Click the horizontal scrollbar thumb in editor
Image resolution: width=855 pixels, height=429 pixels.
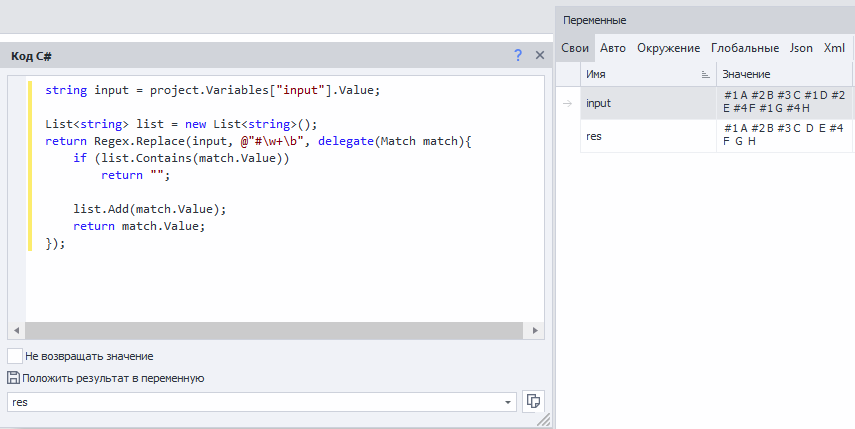pyautogui.click(x=274, y=330)
